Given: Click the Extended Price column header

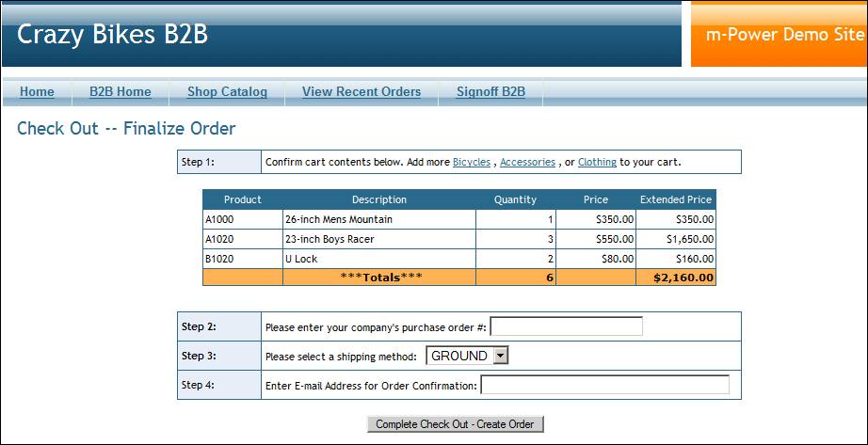Looking at the screenshot, I should 676,199.
